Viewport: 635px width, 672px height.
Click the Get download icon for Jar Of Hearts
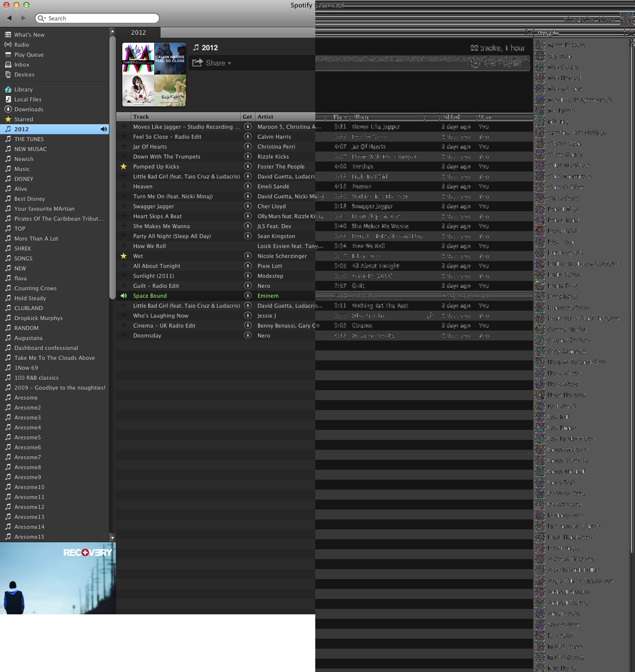248,147
